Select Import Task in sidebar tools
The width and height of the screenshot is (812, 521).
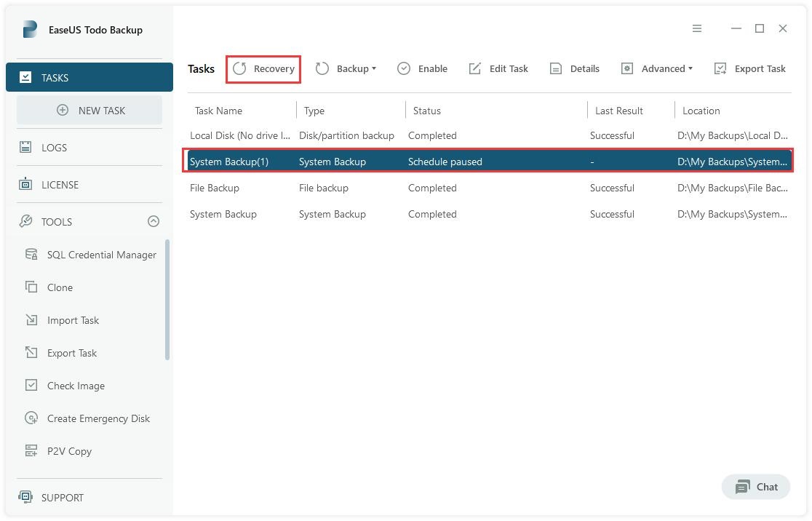pyautogui.click(x=73, y=320)
